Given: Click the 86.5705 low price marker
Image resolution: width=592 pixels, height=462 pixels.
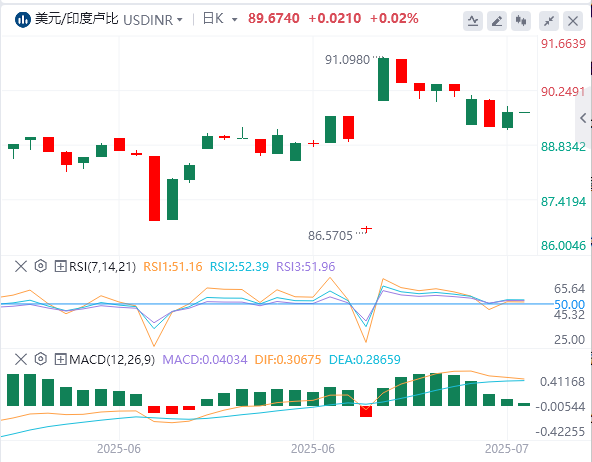Looking at the screenshot, I should click(x=330, y=236).
